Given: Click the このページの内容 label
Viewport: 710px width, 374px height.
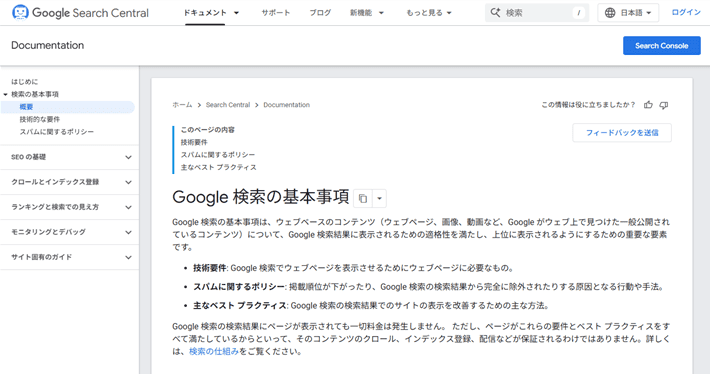Looking at the screenshot, I should tap(207, 129).
